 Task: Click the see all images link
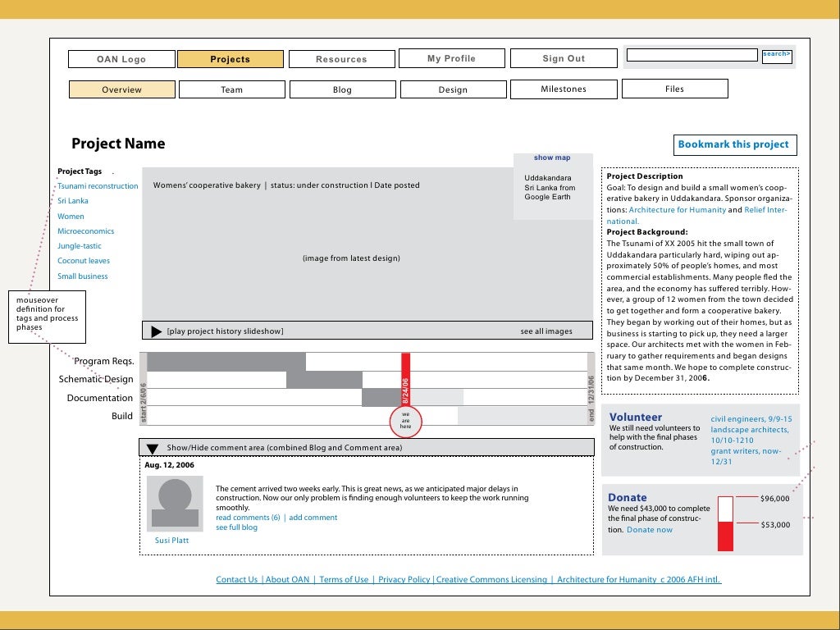[x=546, y=331]
